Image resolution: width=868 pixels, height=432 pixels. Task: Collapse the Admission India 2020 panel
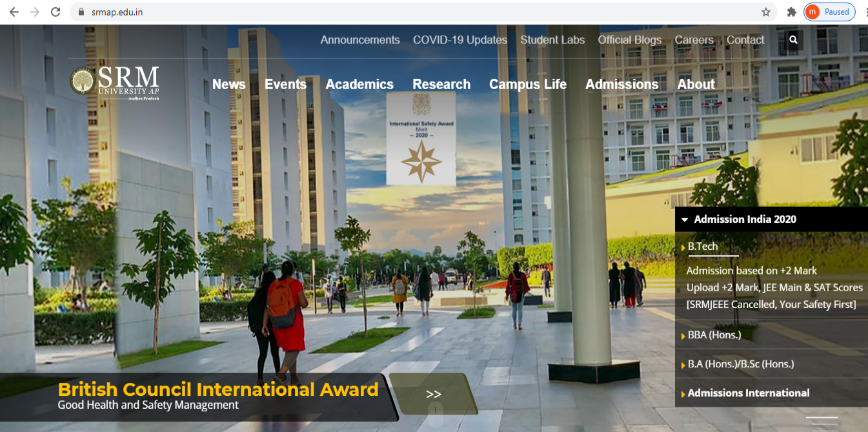click(771, 219)
